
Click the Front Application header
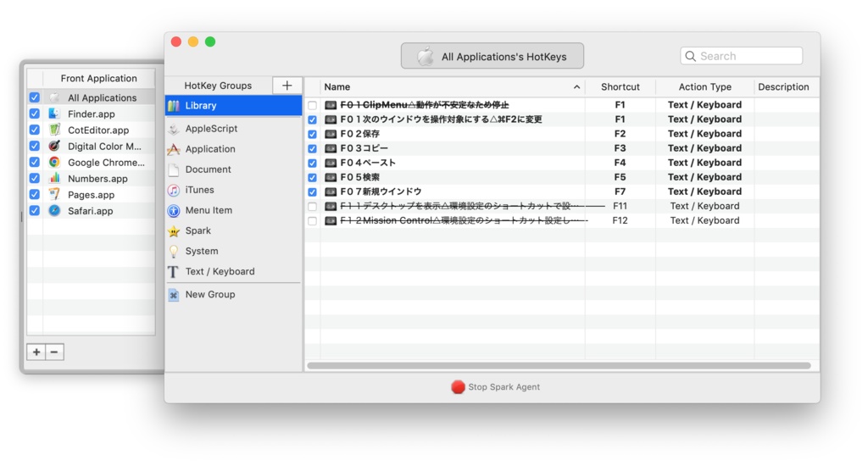(98, 79)
